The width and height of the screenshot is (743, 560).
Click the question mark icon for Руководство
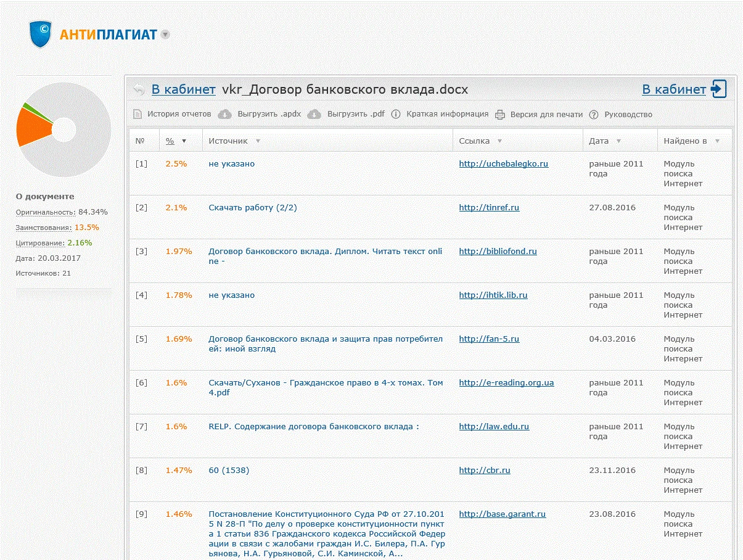(594, 114)
